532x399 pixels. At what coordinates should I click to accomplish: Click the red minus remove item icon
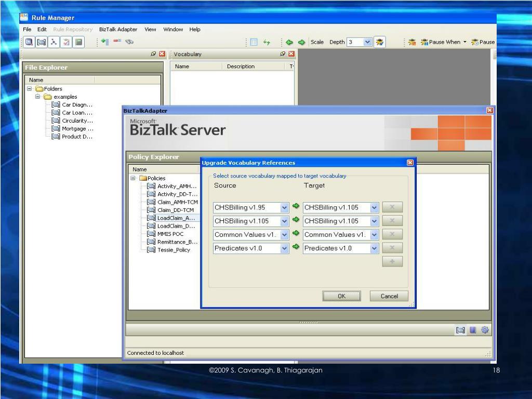(x=117, y=41)
